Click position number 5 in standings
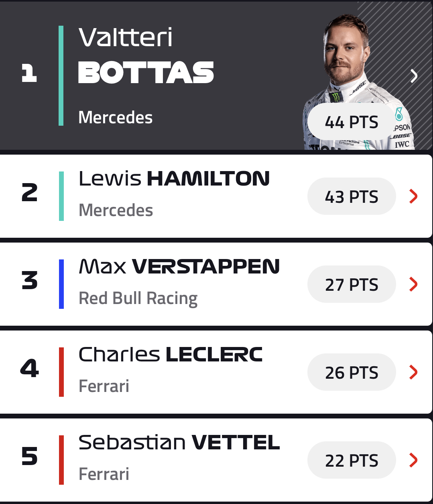 click(29, 457)
